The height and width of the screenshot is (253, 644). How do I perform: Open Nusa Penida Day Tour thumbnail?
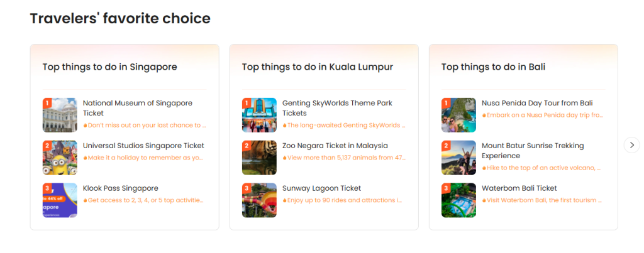tap(458, 115)
